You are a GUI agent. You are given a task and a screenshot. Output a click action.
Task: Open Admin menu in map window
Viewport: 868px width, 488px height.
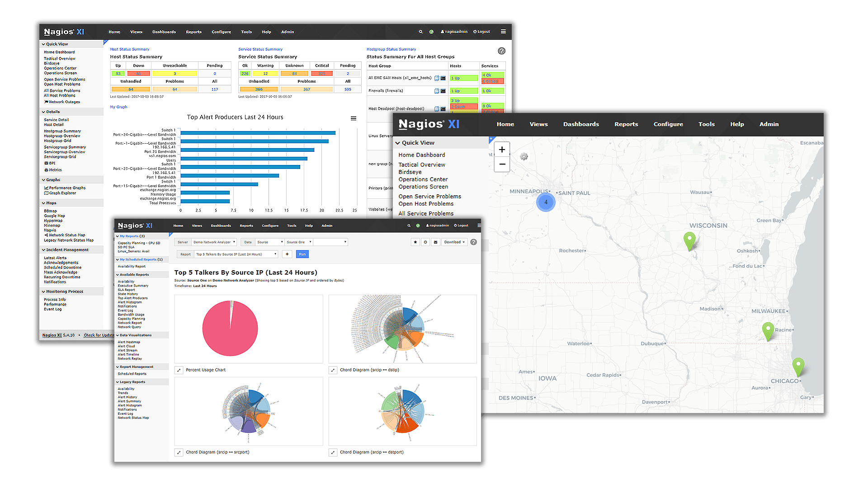pos(769,124)
